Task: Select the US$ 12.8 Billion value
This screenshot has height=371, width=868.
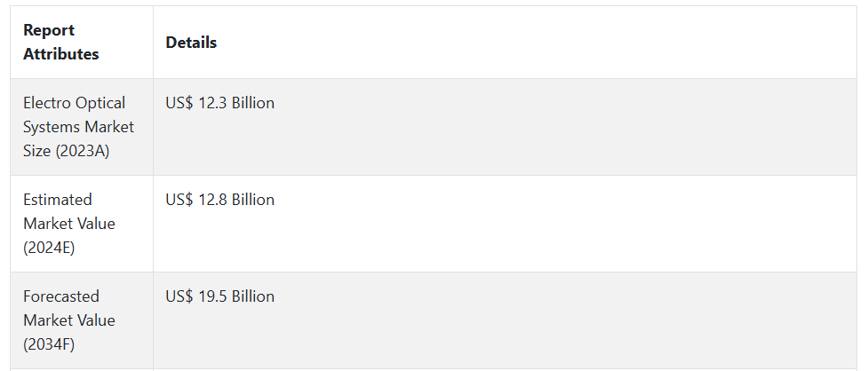Action: click(x=219, y=200)
